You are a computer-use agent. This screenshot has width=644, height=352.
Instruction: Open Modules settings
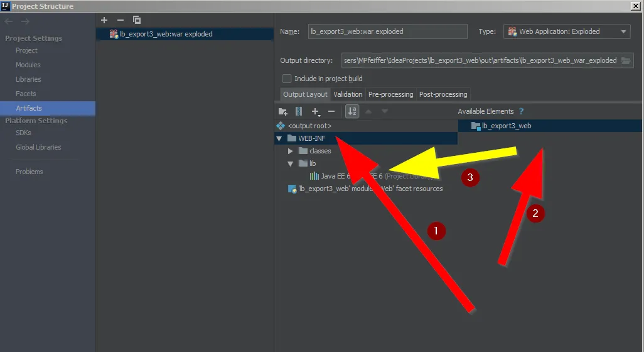click(x=28, y=65)
